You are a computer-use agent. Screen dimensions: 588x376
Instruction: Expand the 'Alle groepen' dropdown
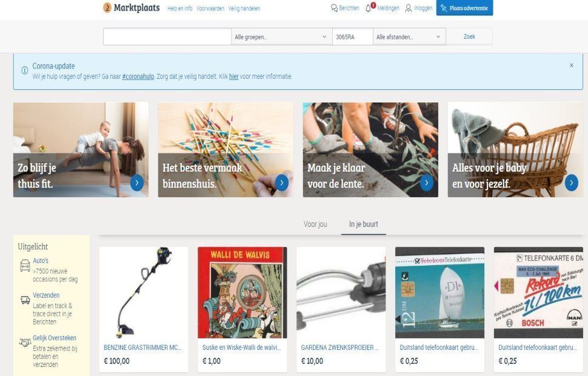282,37
